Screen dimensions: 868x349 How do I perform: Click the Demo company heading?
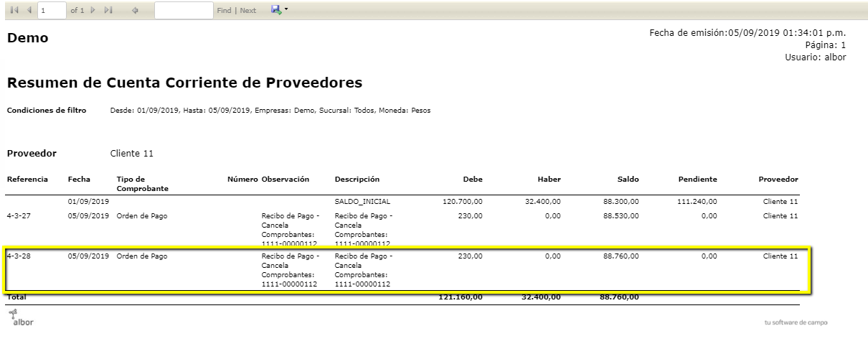click(x=28, y=38)
